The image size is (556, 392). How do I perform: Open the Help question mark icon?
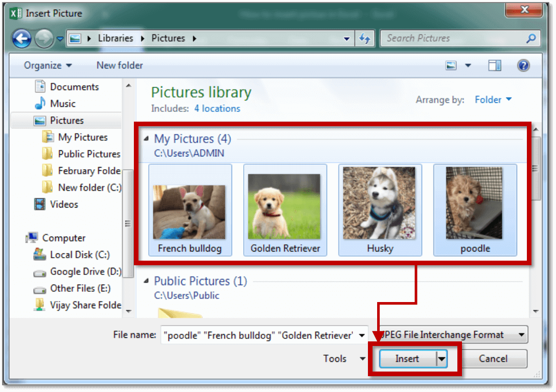pyautogui.click(x=523, y=65)
